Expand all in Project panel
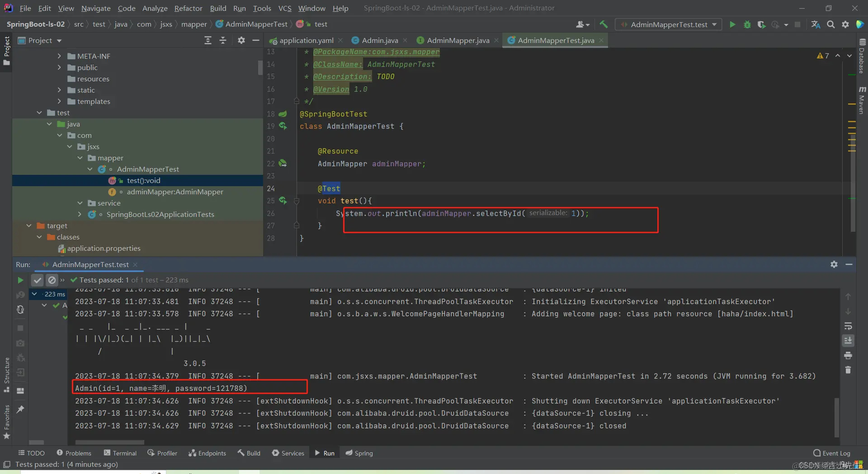 pyautogui.click(x=208, y=40)
